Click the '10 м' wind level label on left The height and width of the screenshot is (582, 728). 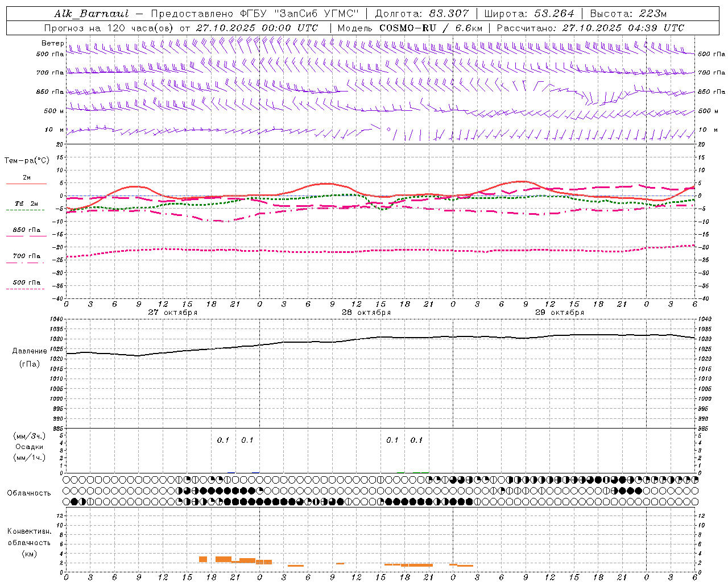pyautogui.click(x=54, y=130)
